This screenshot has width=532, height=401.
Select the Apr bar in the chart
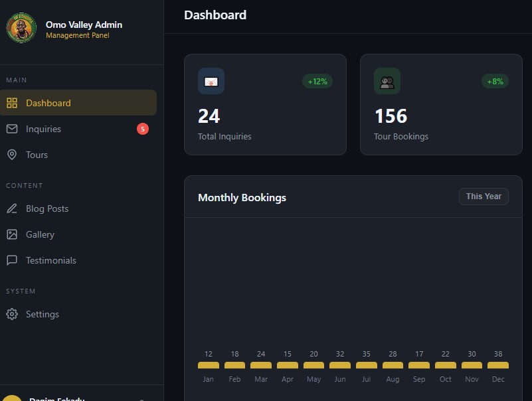tap(288, 365)
